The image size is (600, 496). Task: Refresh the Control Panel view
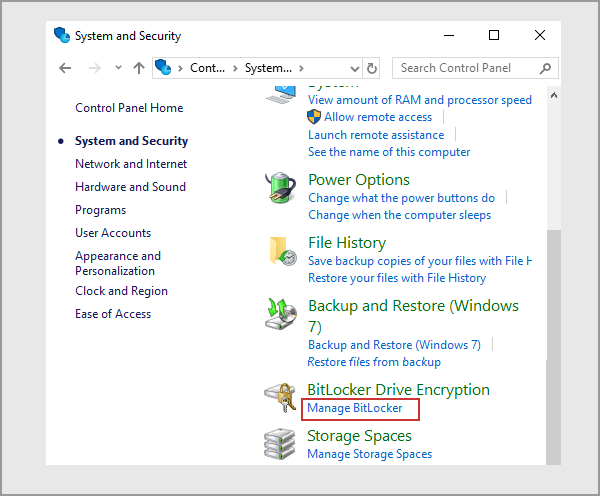(372, 69)
